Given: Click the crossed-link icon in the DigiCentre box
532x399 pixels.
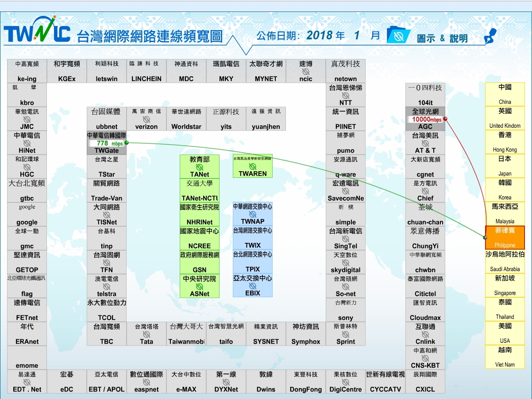Looking at the screenshot, I should pos(346,382).
